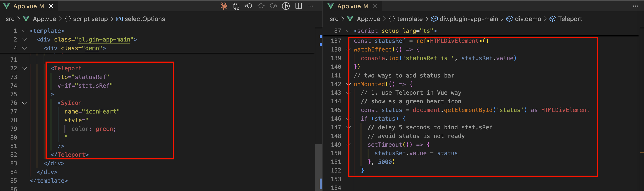Screen dimensions: 644x191
Task: Collapse the Teleport tag at line 72
Action: (25, 68)
